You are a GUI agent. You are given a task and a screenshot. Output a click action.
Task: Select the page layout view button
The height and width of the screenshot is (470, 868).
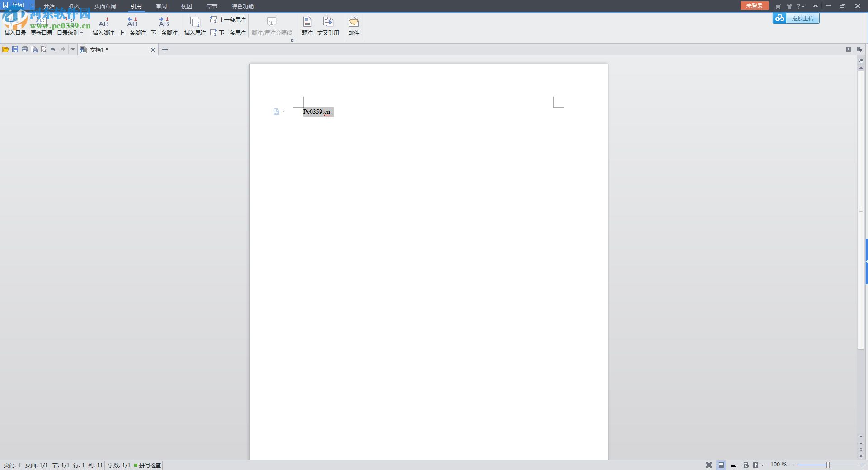(721, 465)
